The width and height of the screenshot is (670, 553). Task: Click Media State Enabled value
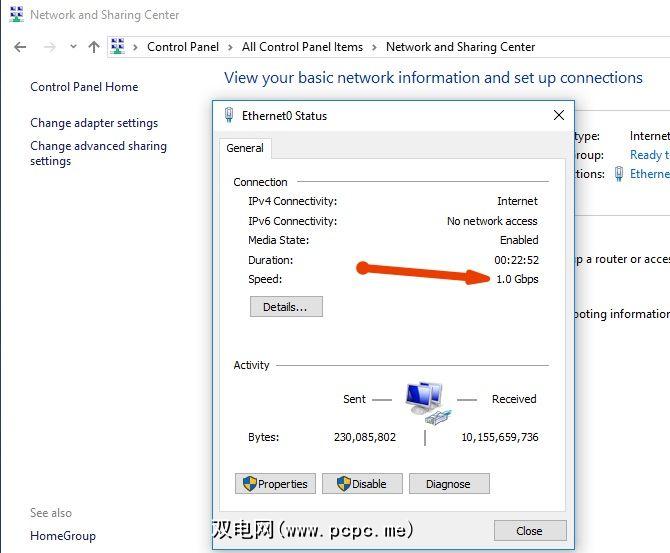pos(519,240)
